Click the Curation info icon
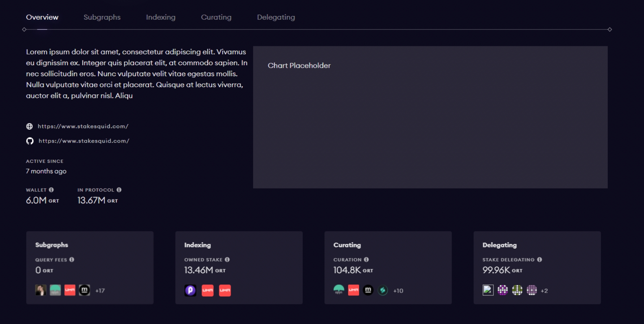Viewport: 644px width, 324px height. click(x=366, y=260)
